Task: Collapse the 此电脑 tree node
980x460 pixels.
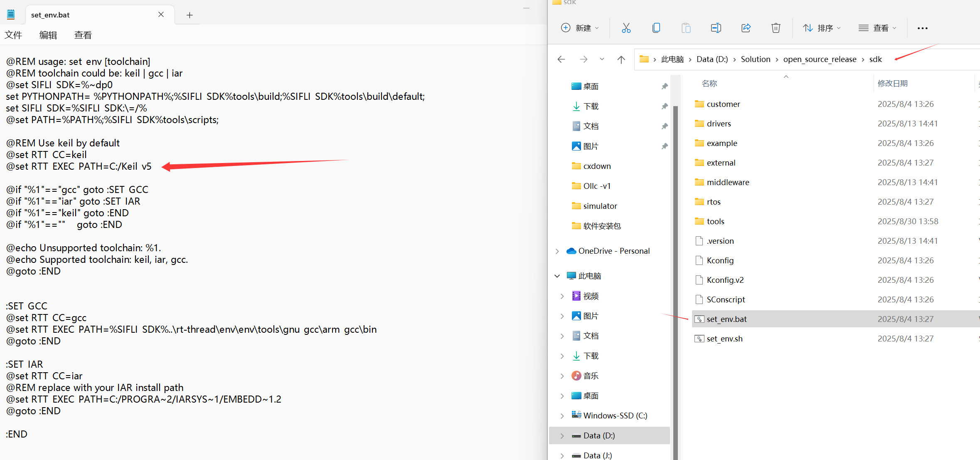Action: click(557, 276)
